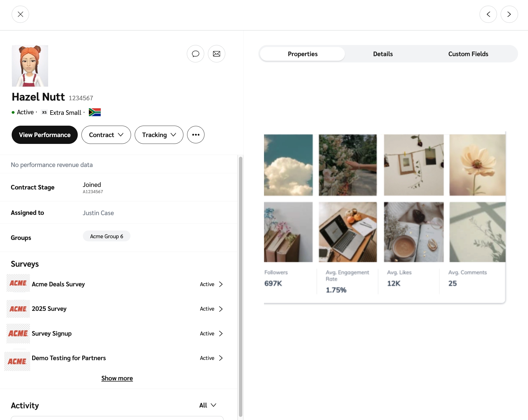Close the profile panel with X icon
The height and width of the screenshot is (420, 528).
click(20, 14)
